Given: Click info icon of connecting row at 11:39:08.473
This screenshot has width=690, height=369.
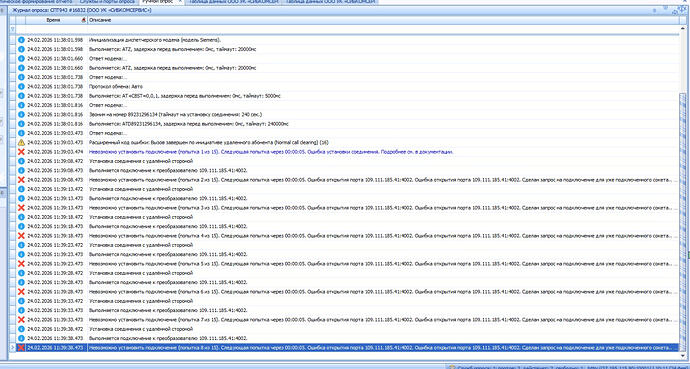Looking at the screenshot, I should [21, 171].
